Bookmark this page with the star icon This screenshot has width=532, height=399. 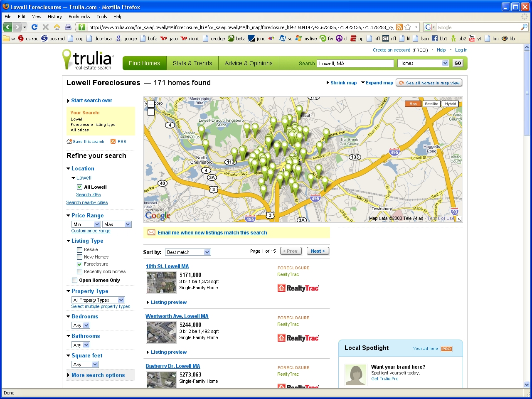[408, 27]
